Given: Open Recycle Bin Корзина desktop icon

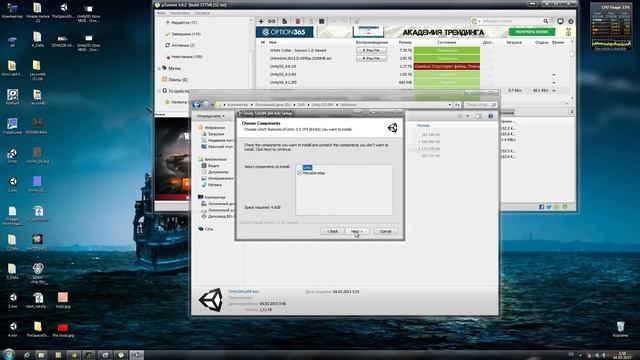Looking at the screenshot, I should [x=620, y=329].
